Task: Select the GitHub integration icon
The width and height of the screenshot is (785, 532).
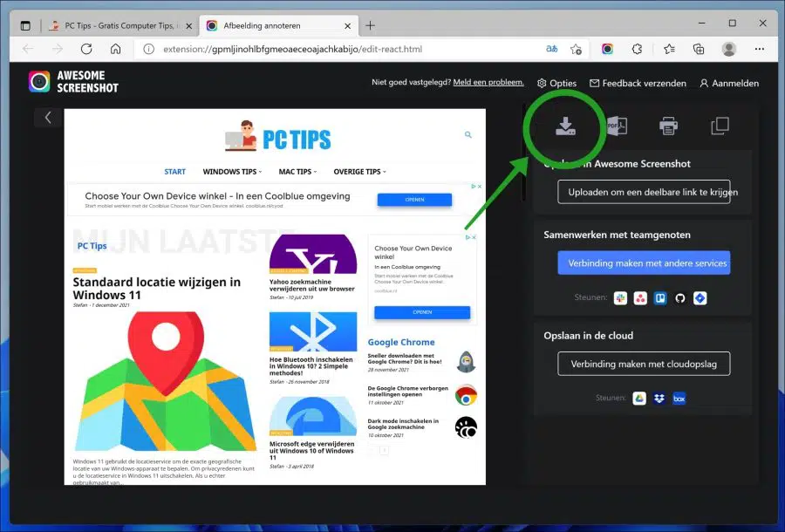Action: pyautogui.click(x=679, y=298)
